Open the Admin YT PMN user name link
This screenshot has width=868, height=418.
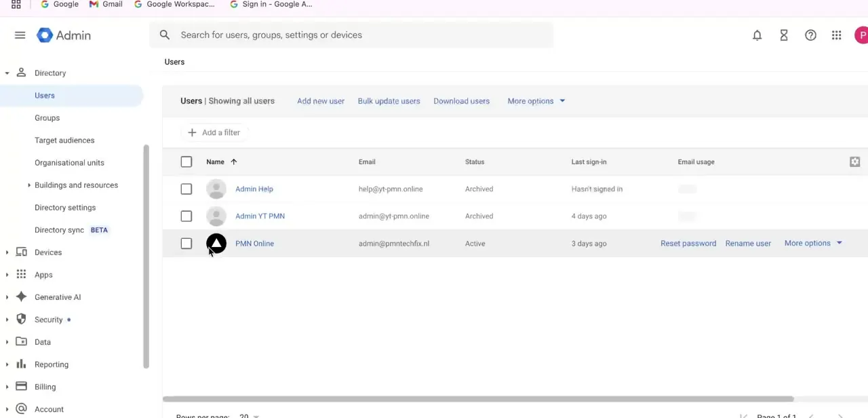pos(260,216)
